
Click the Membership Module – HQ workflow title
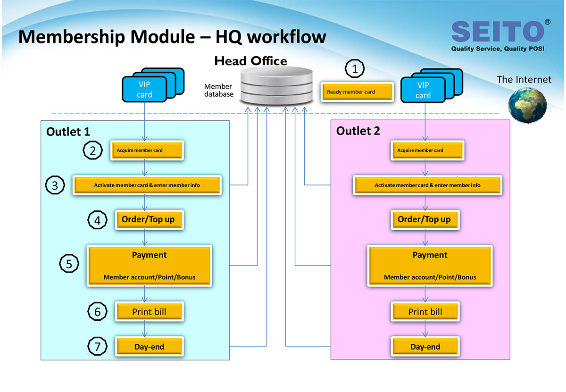click(172, 37)
